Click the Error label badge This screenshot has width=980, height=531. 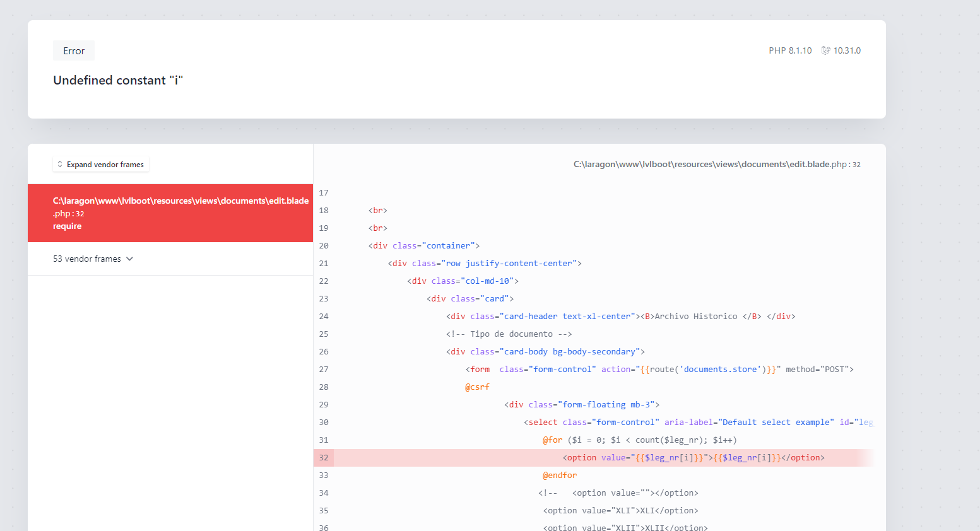(74, 50)
